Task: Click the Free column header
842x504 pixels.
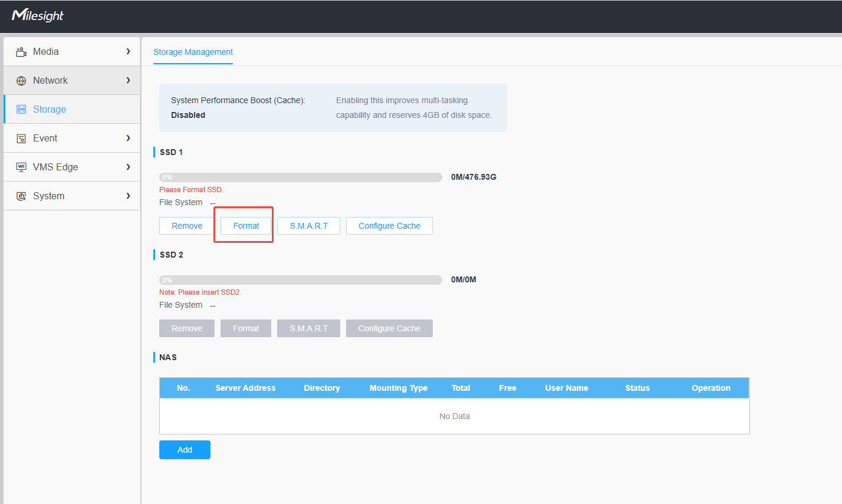Action: click(508, 388)
